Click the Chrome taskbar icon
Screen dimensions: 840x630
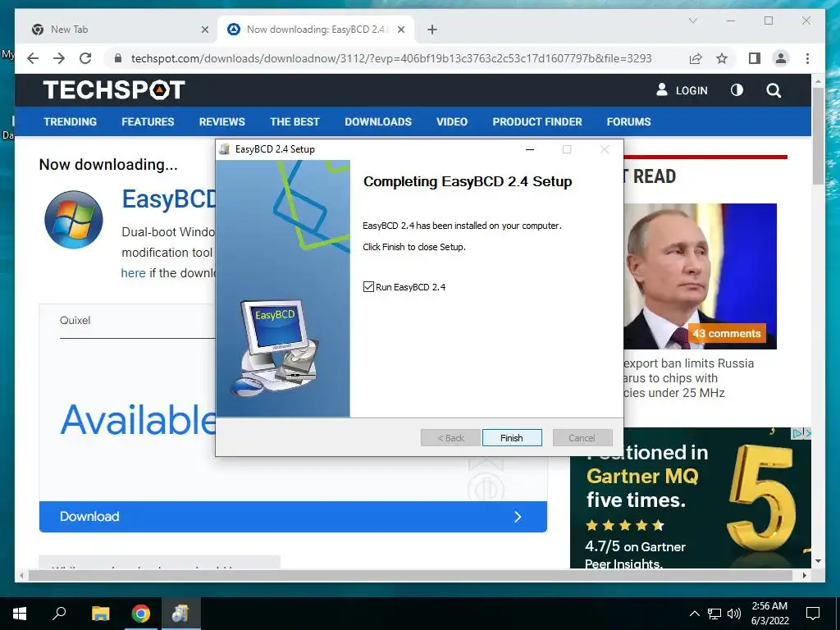coord(141,614)
